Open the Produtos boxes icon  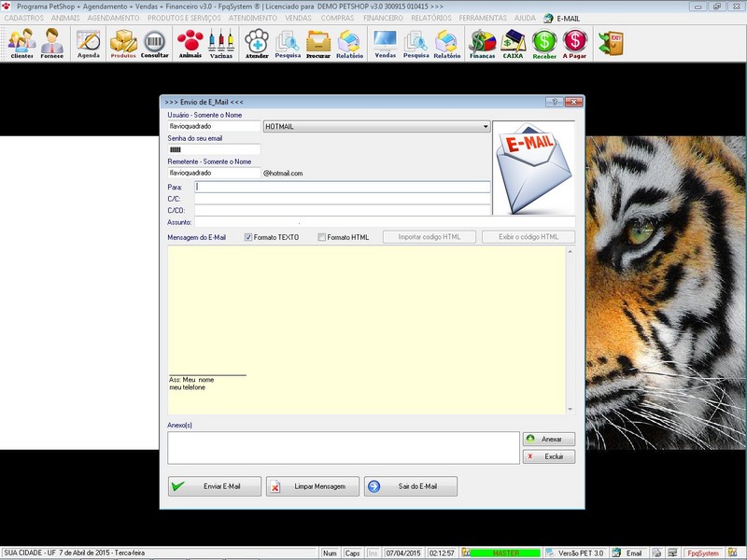pyautogui.click(x=123, y=43)
